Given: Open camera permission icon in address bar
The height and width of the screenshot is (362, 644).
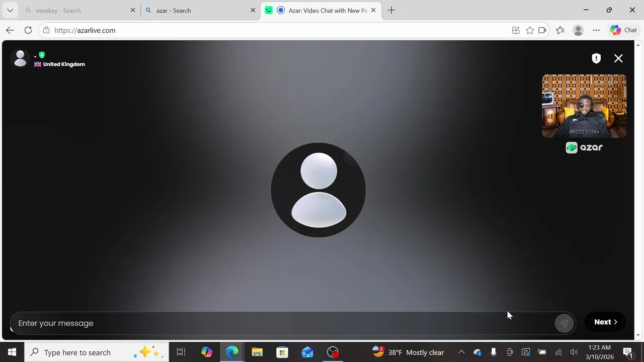Looking at the screenshot, I should pos(542,30).
